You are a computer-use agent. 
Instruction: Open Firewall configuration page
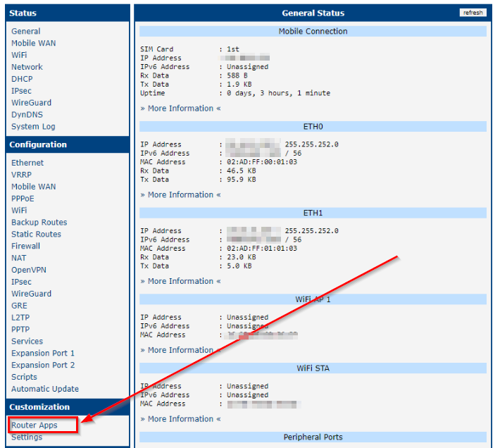(x=25, y=247)
